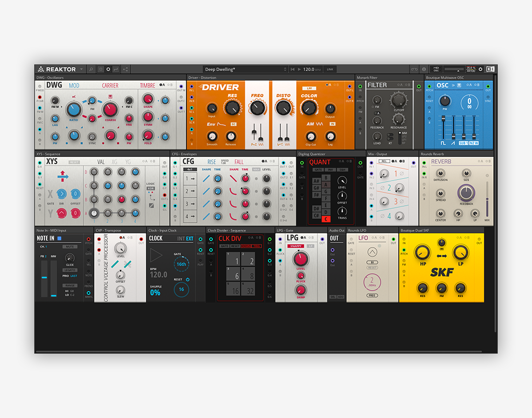Click the DWG COARSE knob
Viewport: 532px width, 418px height.
(x=110, y=109)
